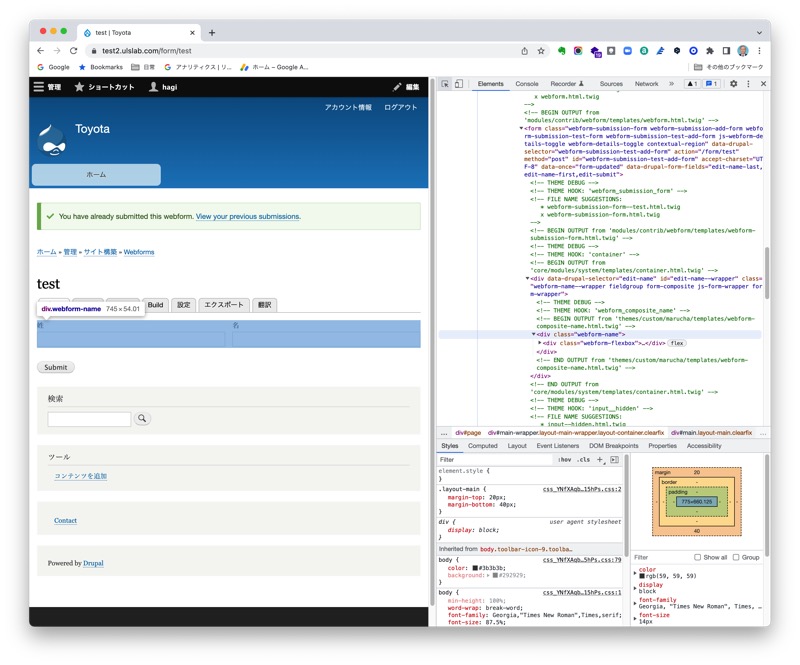Show more DevTools tabs chevron
The width and height of the screenshot is (800, 665).
click(x=671, y=84)
